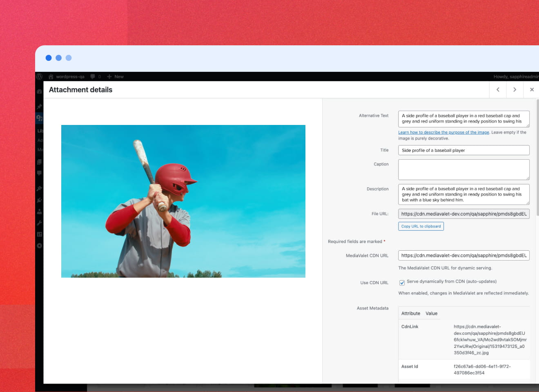The height and width of the screenshot is (392, 539).
Task: Click the Description text area
Action: (464, 194)
